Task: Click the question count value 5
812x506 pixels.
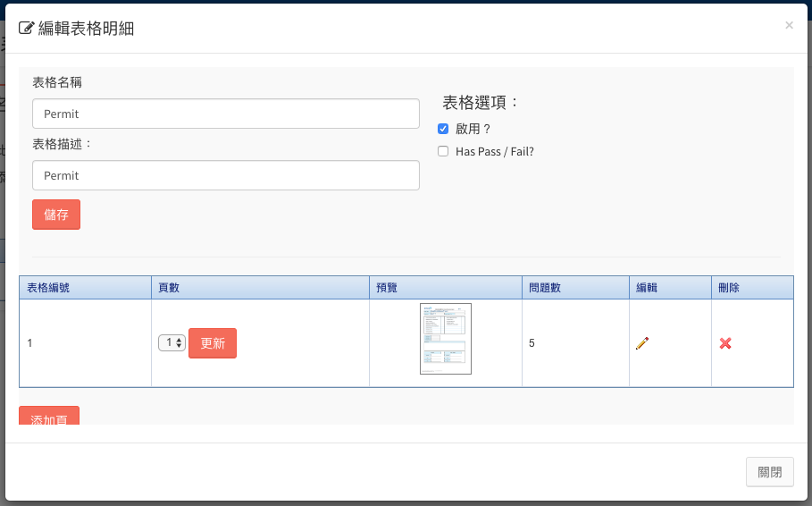Action: (x=532, y=343)
